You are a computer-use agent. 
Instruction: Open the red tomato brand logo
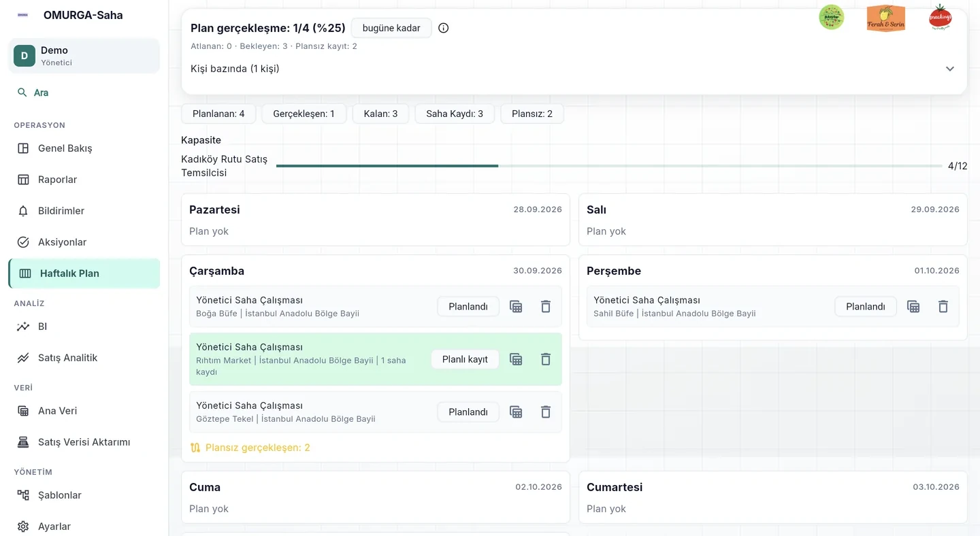tap(941, 18)
